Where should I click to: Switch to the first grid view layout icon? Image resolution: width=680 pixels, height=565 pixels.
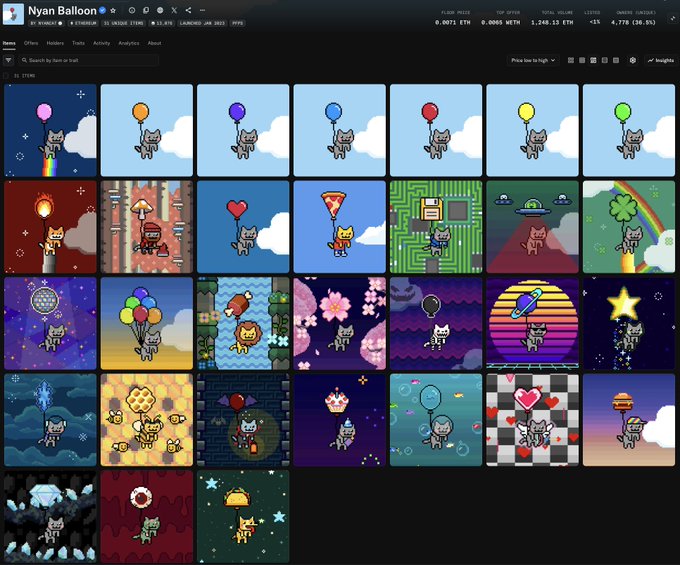coord(571,60)
